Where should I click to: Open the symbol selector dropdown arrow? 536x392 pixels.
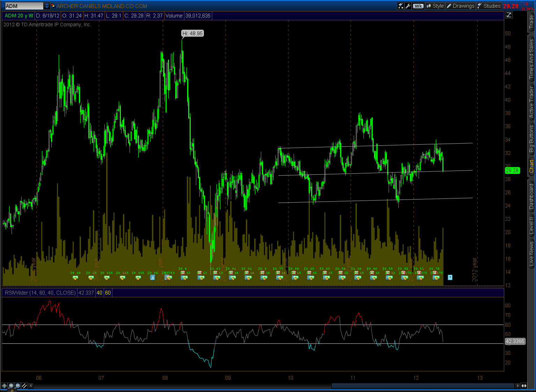[47, 6]
